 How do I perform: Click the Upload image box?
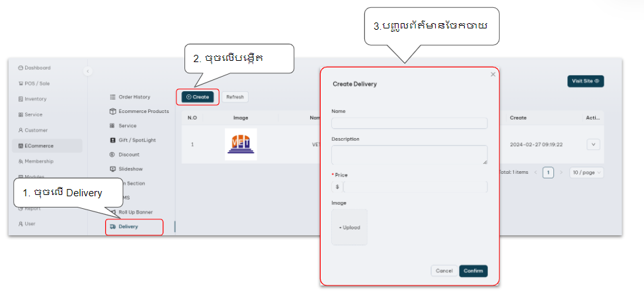click(349, 227)
